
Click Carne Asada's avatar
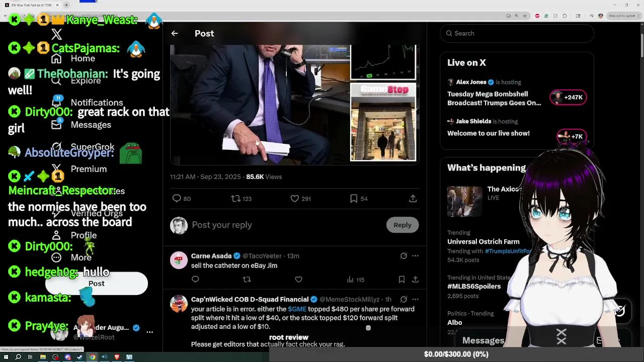coord(179,260)
